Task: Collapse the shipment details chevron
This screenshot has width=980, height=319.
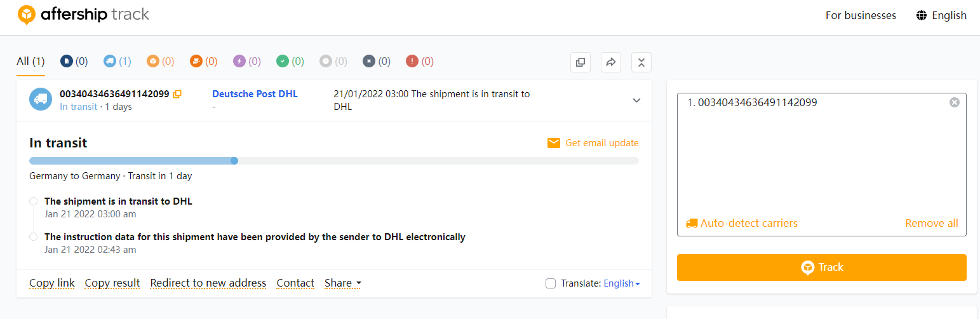Action: [636, 100]
